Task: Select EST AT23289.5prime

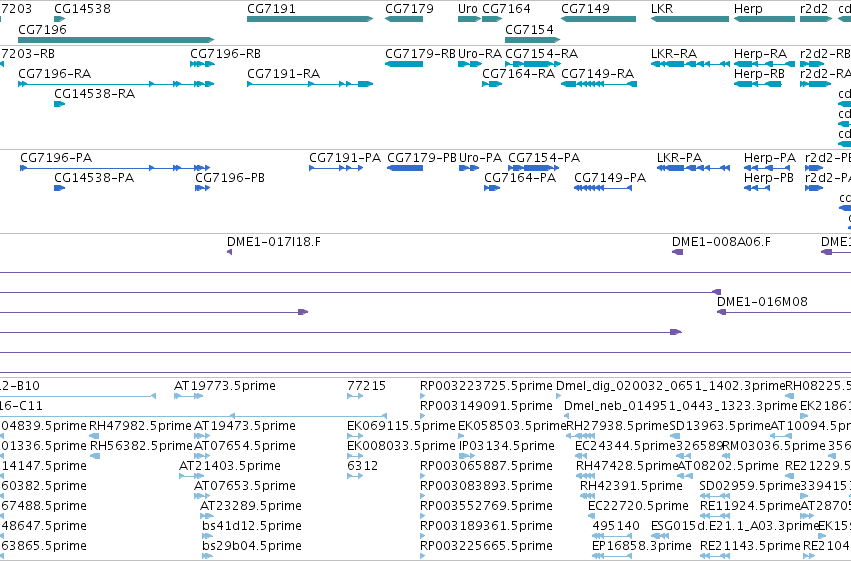Action: pos(251,506)
